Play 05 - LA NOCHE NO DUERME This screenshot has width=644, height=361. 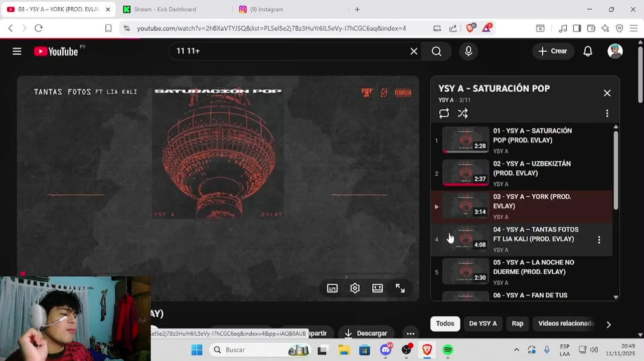[x=522, y=272]
